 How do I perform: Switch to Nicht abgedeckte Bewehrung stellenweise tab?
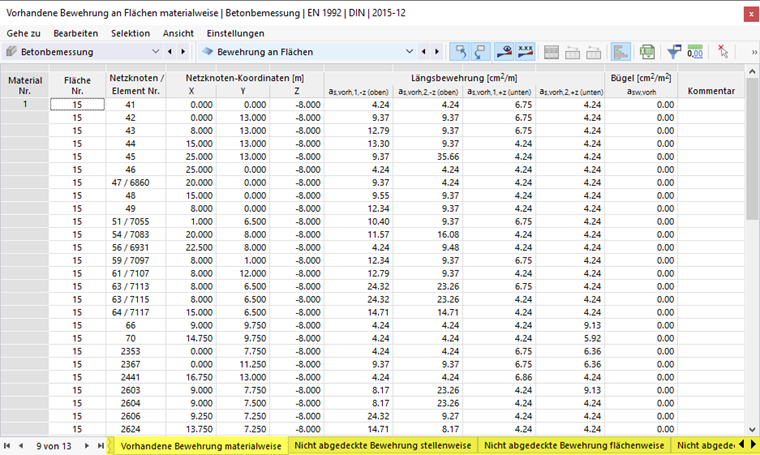pyautogui.click(x=382, y=445)
